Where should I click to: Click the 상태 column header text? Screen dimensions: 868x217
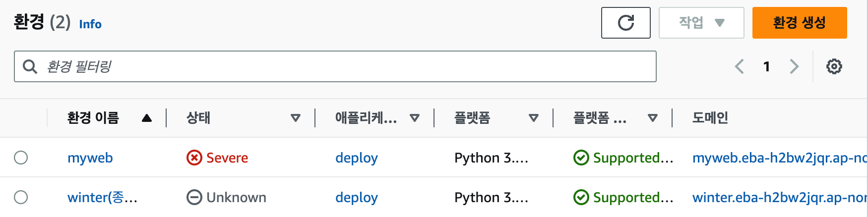click(198, 118)
